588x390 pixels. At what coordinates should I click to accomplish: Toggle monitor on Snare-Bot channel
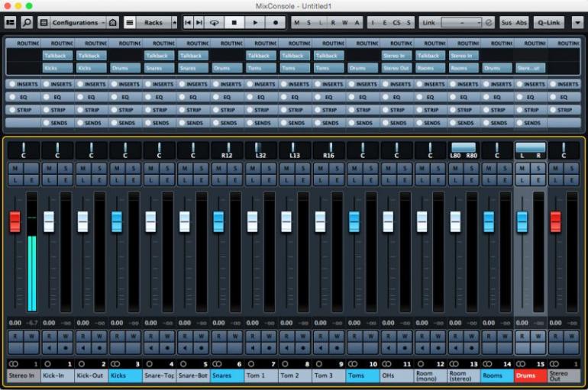185,348
